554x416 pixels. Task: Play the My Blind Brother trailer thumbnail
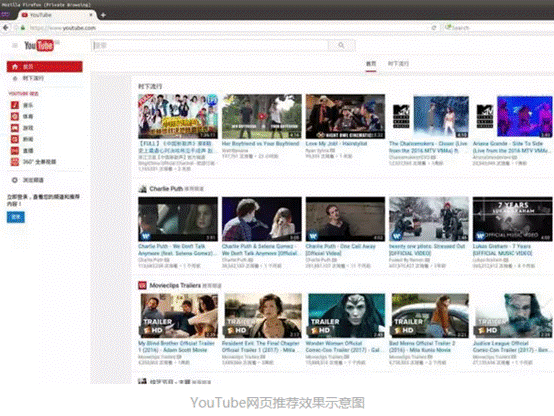coord(178,316)
